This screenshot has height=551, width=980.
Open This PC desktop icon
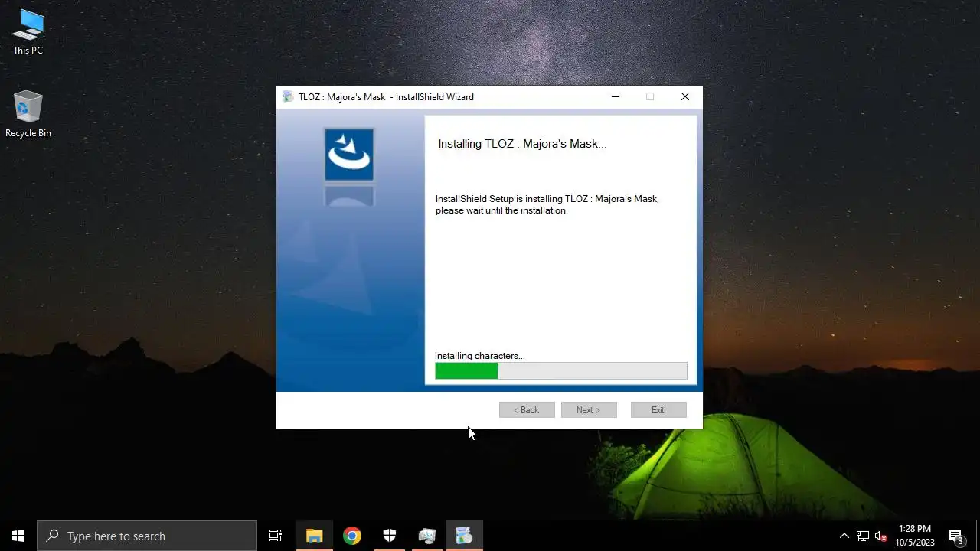(x=28, y=32)
